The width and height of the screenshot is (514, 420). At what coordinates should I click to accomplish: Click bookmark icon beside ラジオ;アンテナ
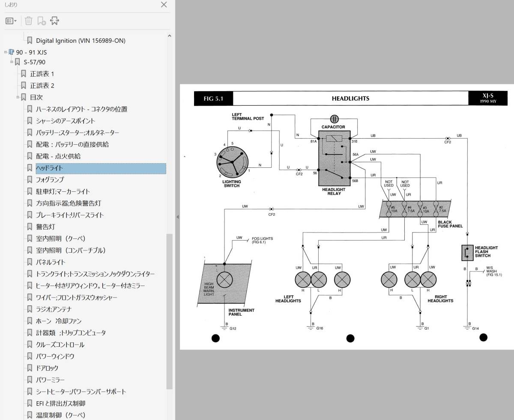tap(30, 309)
